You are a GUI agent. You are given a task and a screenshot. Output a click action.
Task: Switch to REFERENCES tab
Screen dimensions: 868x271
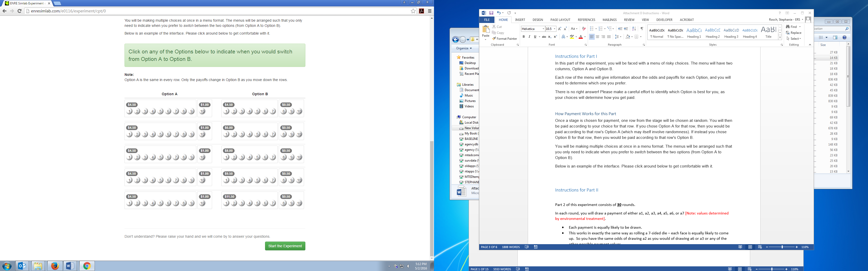587,20
